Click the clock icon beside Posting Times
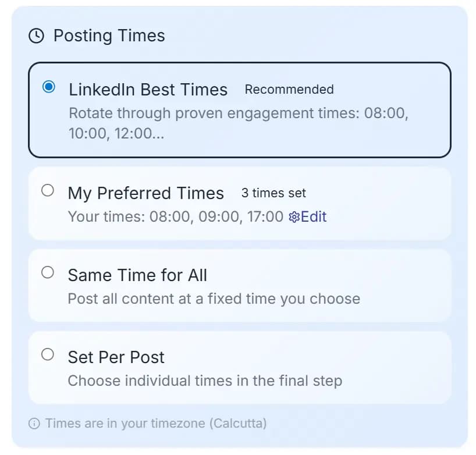 pyautogui.click(x=37, y=35)
